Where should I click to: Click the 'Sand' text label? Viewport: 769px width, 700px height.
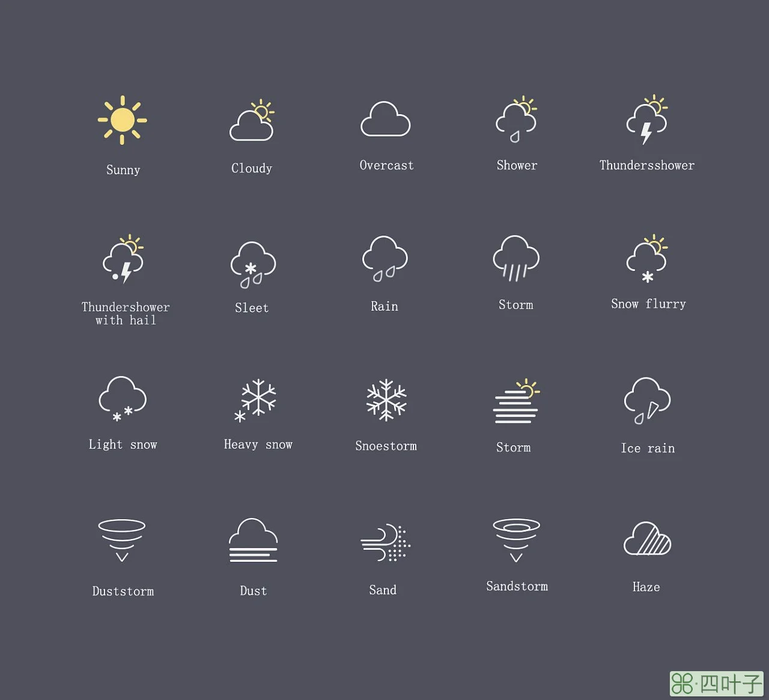click(383, 590)
